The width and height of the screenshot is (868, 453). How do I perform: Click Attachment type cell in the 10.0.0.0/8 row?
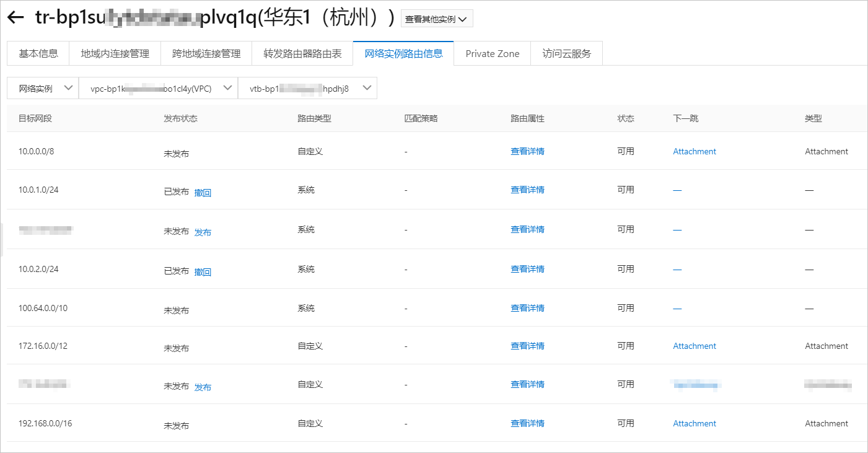click(826, 151)
